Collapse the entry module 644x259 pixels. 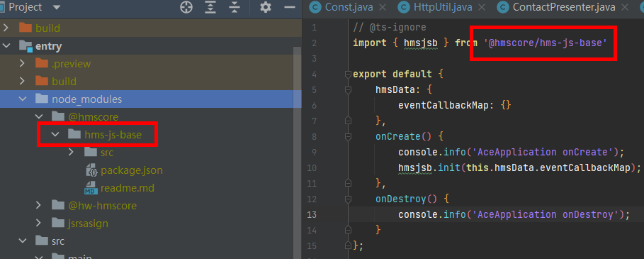6,46
